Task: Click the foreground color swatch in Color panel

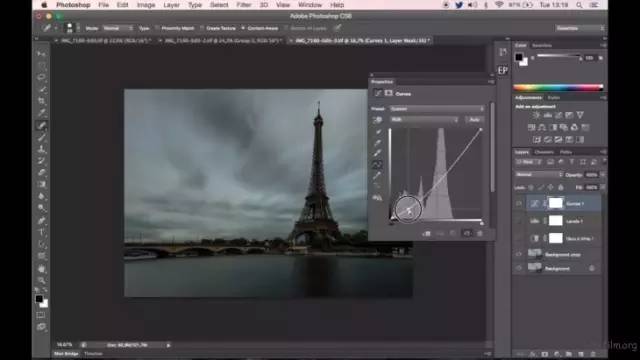Action: tap(518, 57)
